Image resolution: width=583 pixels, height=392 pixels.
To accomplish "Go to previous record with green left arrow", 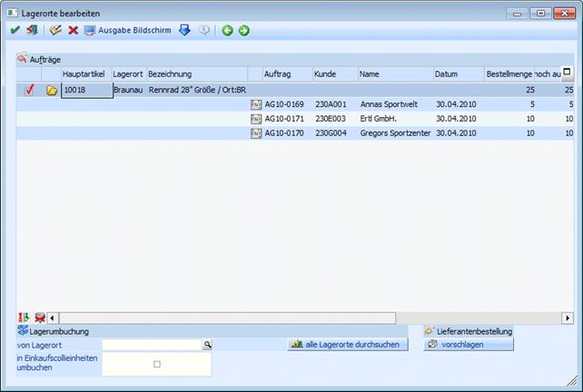I will [227, 31].
